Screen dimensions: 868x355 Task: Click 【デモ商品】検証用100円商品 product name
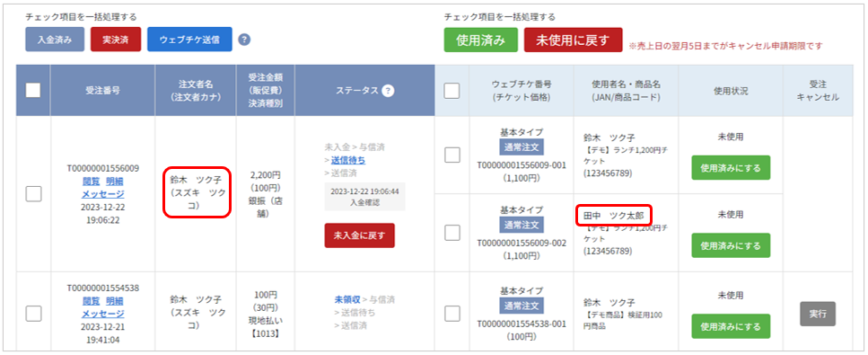[x=622, y=321]
